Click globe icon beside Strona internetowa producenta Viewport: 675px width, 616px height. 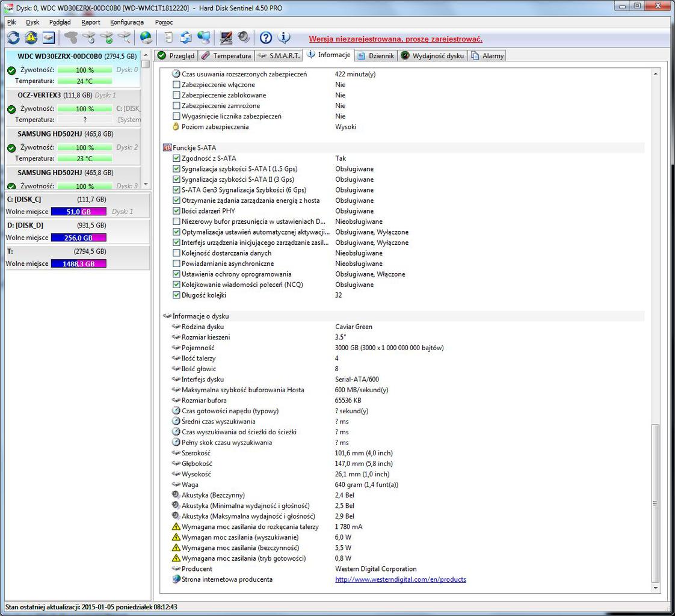click(176, 579)
